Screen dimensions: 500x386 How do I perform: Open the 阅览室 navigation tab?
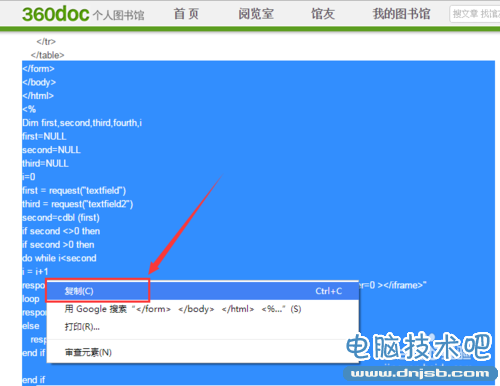pyautogui.click(x=256, y=14)
